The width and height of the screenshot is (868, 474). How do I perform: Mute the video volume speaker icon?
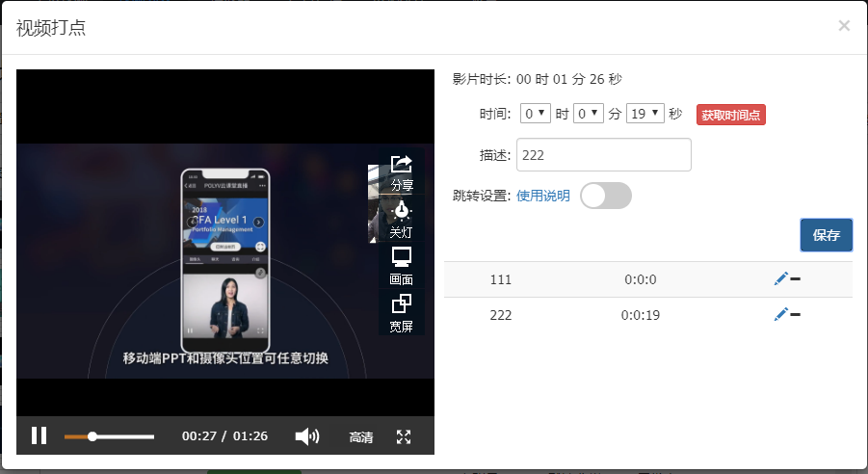click(x=307, y=436)
